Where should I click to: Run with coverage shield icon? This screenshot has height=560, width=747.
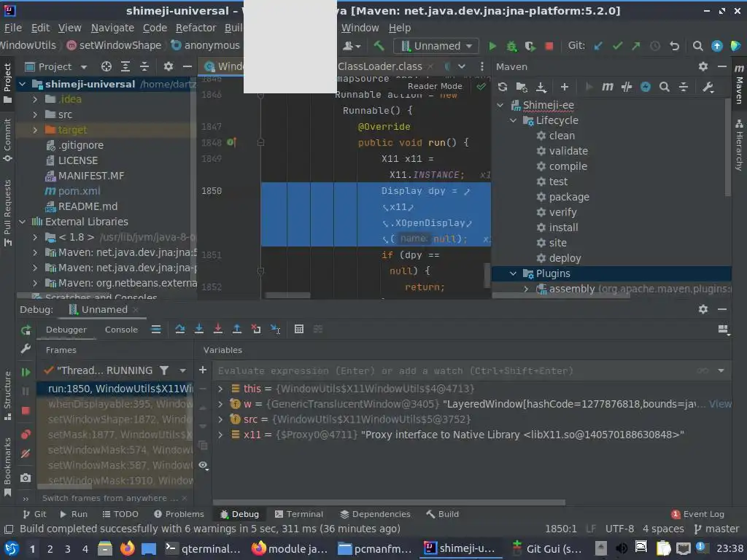[530, 46]
